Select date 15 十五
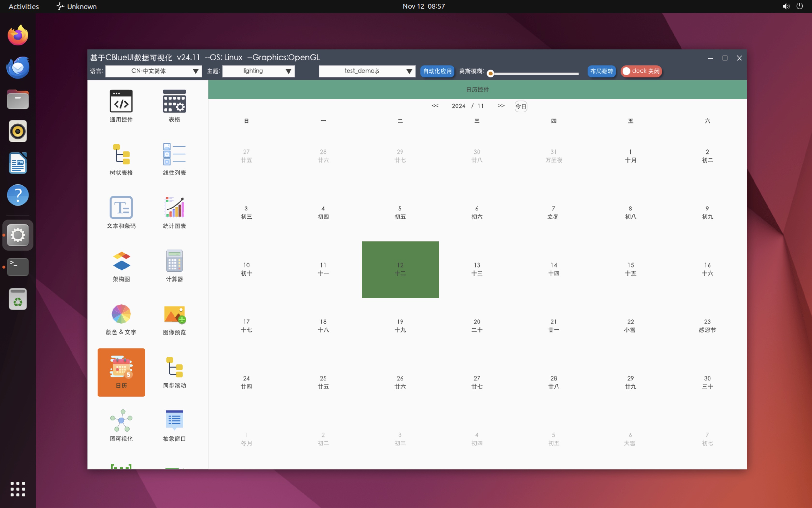Image resolution: width=812 pixels, height=508 pixels. 631,269
